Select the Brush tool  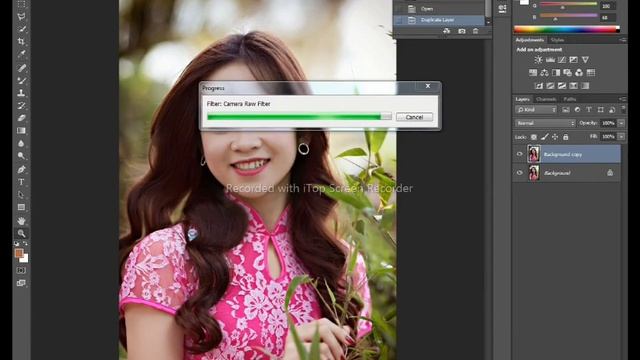(21, 80)
